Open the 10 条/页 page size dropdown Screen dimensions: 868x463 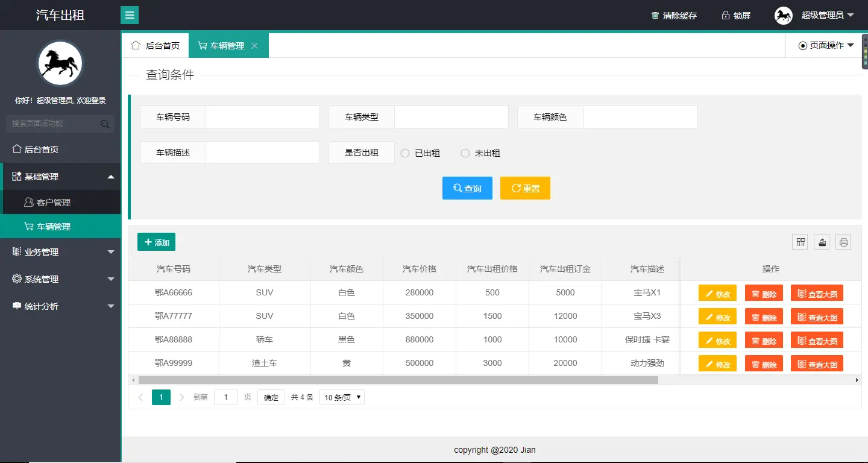click(x=342, y=397)
